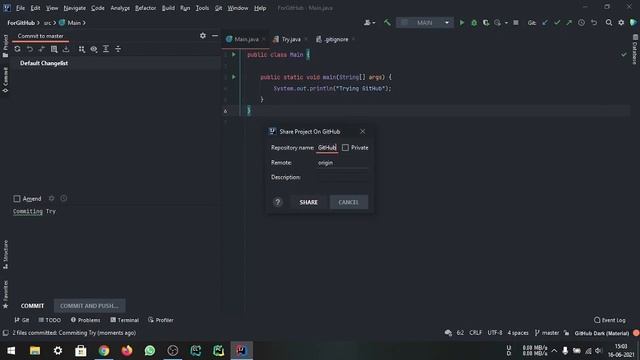Open Firefox from the taskbar

(x=127, y=351)
